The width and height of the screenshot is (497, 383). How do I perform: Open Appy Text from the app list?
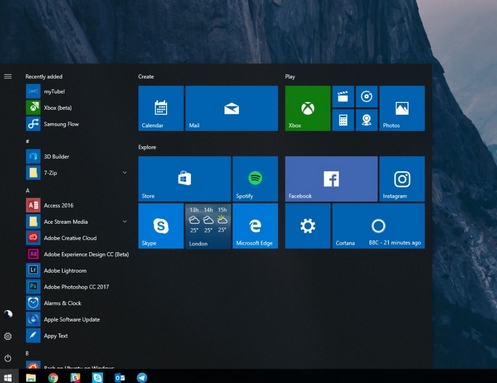pyautogui.click(x=77, y=336)
